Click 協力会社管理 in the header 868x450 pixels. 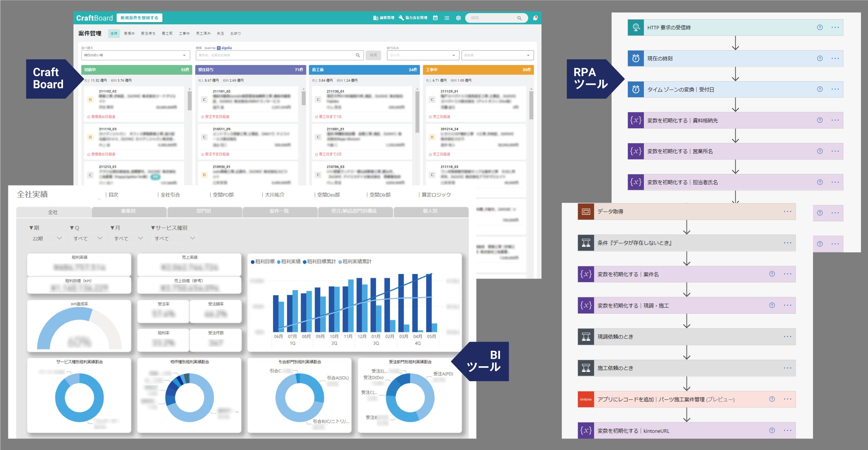(413, 18)
